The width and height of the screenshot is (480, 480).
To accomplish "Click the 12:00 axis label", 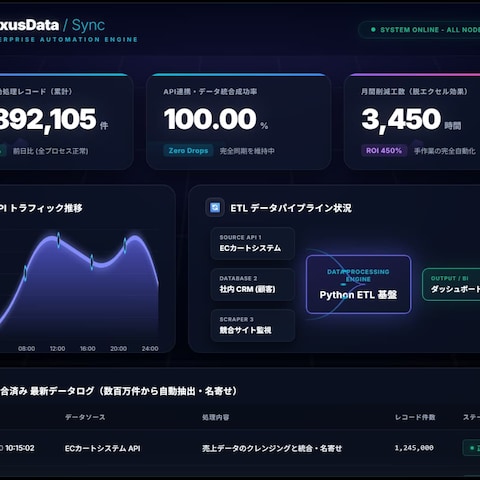I will (x=57, y=348).
